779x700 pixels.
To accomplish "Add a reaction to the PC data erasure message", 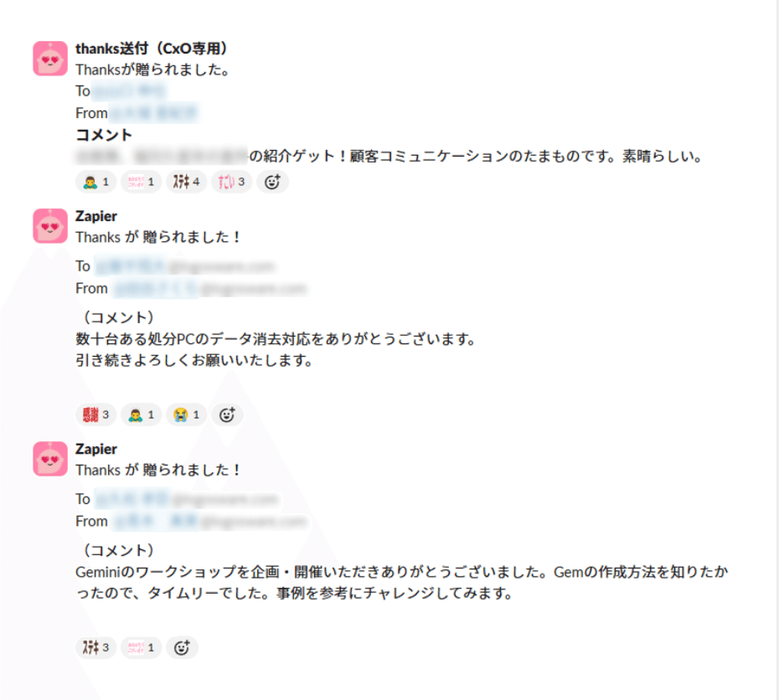I will 227,414.
